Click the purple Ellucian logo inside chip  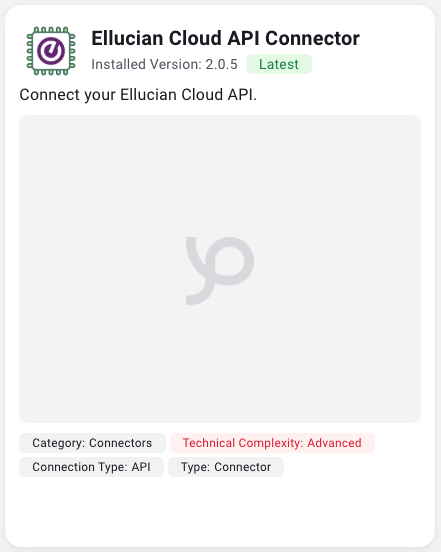click(51, 51)
